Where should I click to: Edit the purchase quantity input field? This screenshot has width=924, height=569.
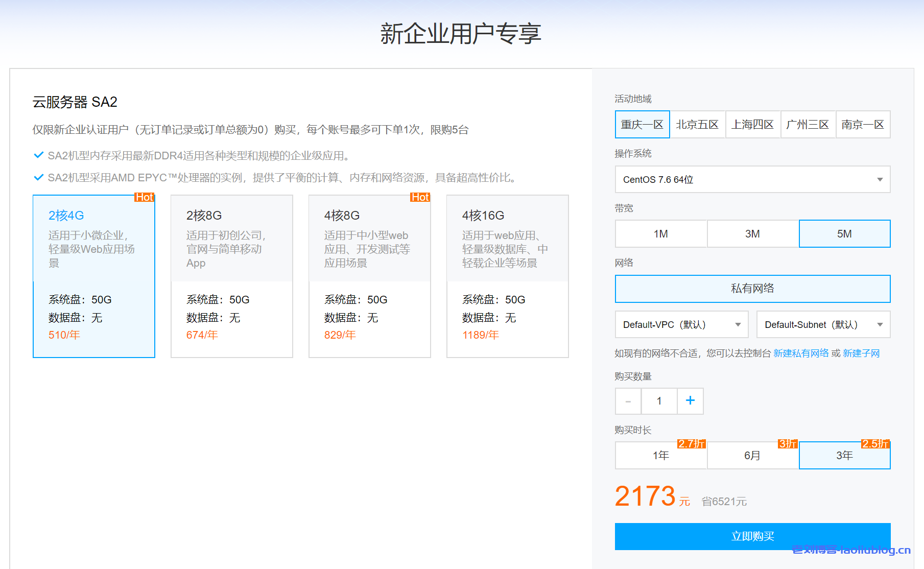659,401
